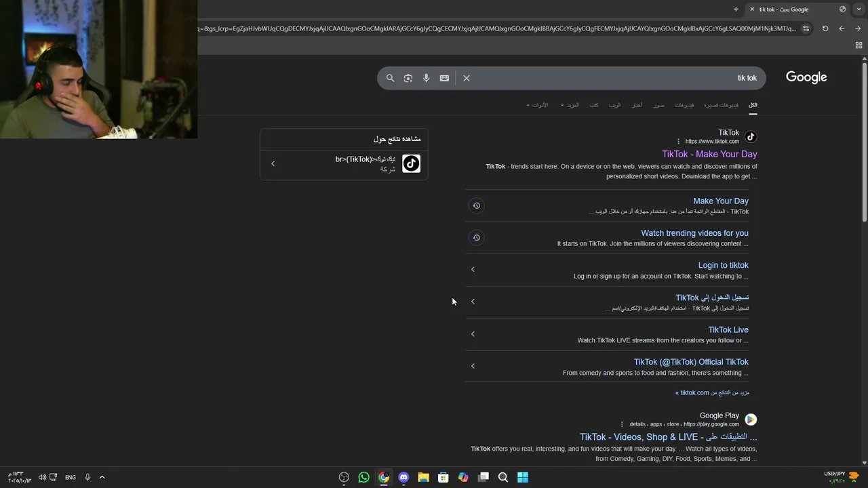Screen dimensions: 868x488
Task: Open the three-dot menu next to tiktok.com URL
Action: pyautogui.click(x=678, y=142)
